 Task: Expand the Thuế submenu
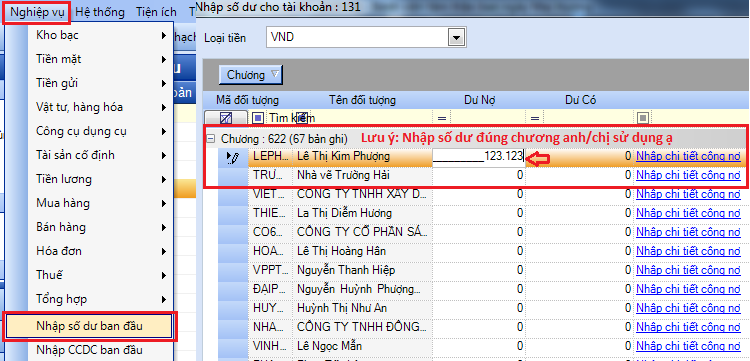(164, 275)
